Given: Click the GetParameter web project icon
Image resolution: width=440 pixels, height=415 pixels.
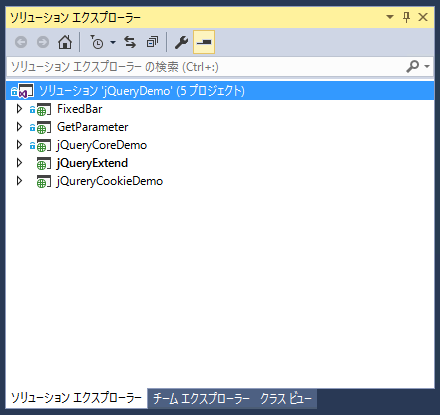Looking at the screenshot, I should 44,127.
